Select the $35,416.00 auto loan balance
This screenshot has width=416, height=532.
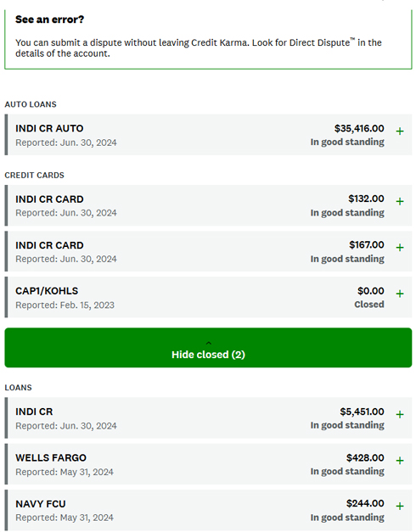point(359,128)
